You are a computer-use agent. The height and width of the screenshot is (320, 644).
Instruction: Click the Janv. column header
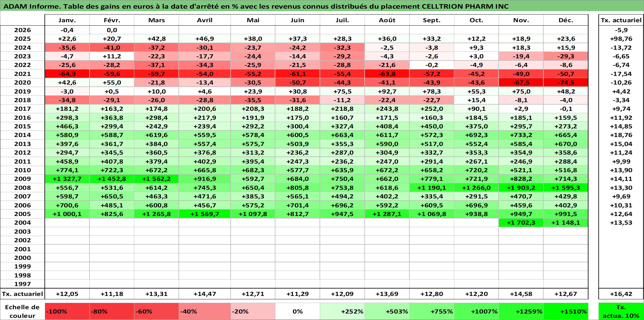point(67,20)
